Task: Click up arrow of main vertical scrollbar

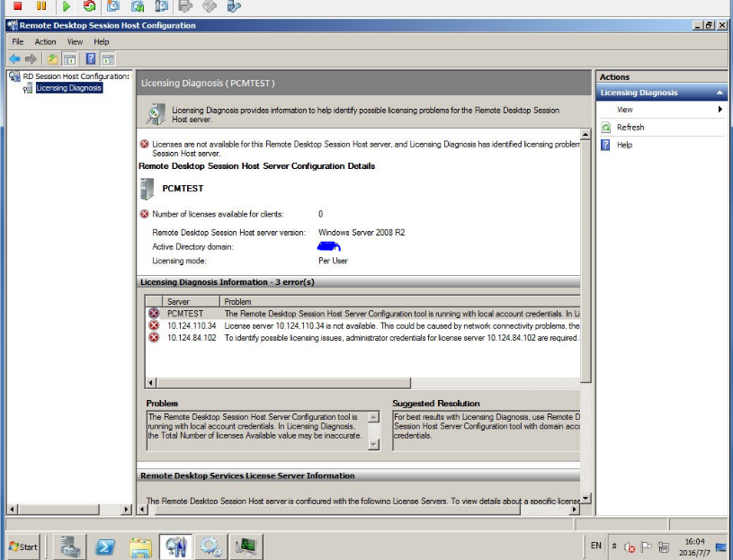Action: (x=586, y=135)
